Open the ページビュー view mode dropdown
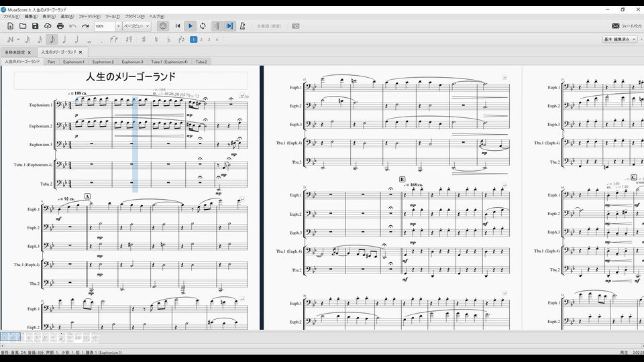Screen dimensions: 644x362 [x=137, y=26]
